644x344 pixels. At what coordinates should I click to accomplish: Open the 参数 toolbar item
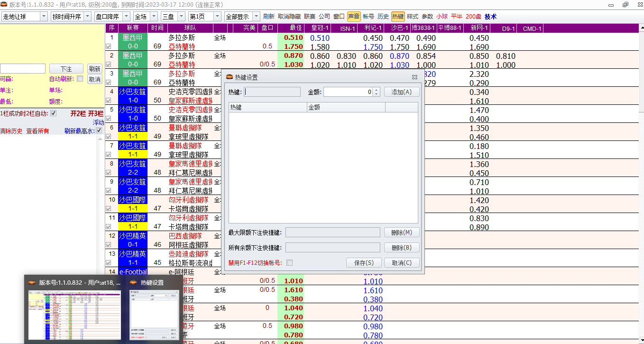[427, 16]
